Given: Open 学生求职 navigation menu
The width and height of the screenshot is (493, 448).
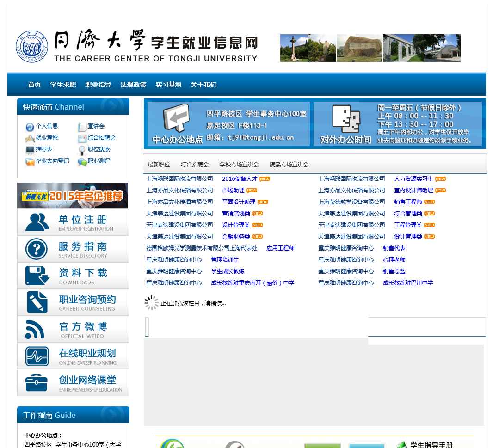Looking at the screenshot, I should (x=63, y=85).
